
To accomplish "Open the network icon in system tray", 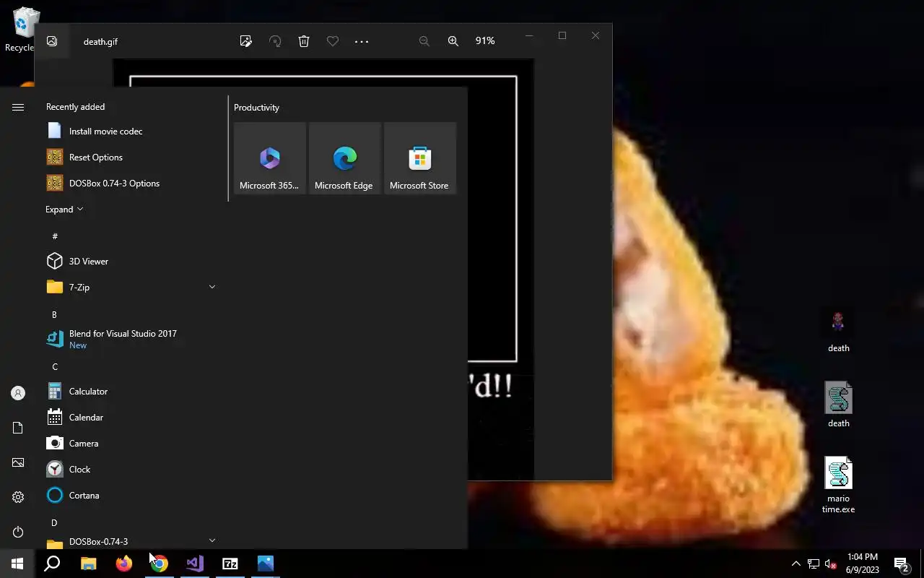I will (x=814, y=564).
